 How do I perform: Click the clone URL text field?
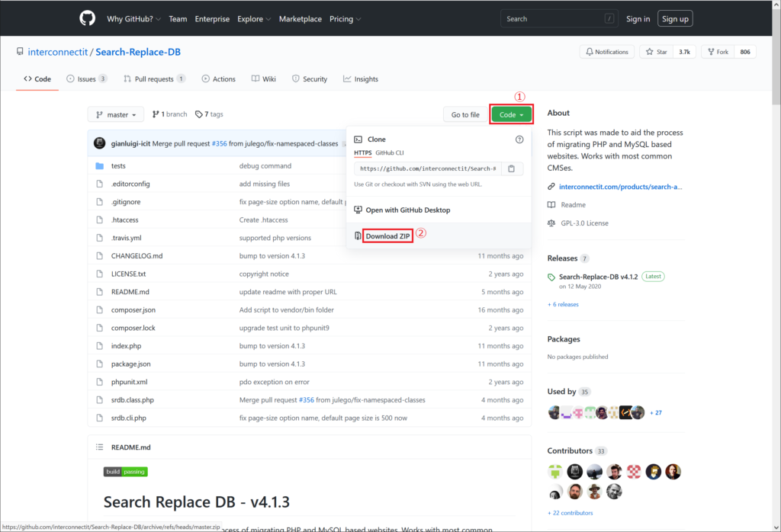click(x=428, y=168)
